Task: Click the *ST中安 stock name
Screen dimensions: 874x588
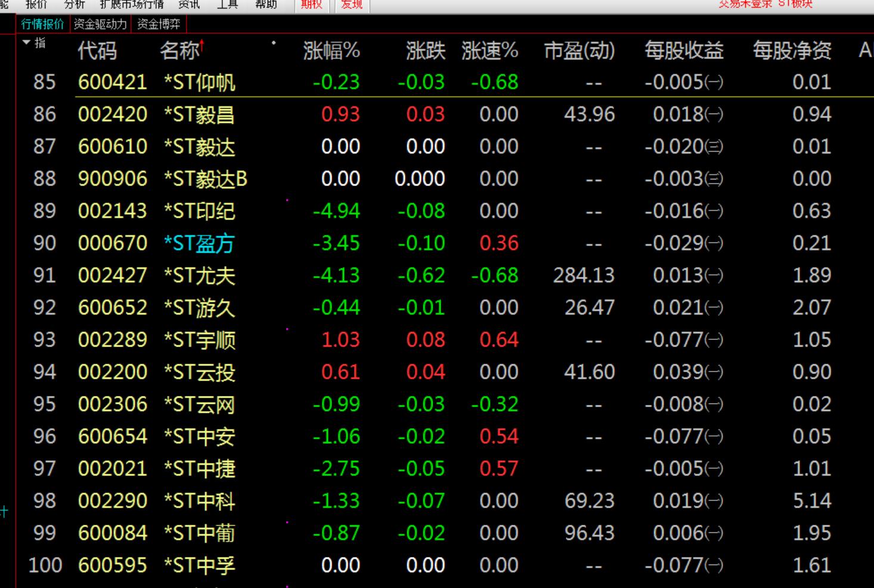Action: (x=200, y=436)
